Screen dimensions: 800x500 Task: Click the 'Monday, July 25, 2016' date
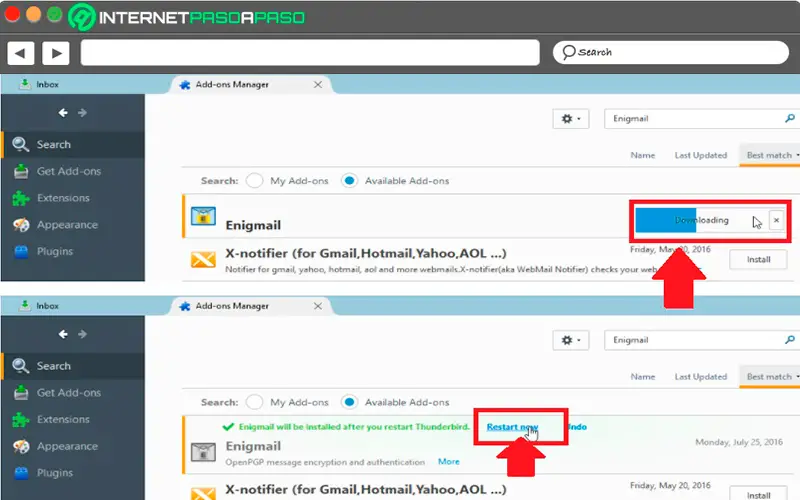pyautogui.click(x=739, y=442)
